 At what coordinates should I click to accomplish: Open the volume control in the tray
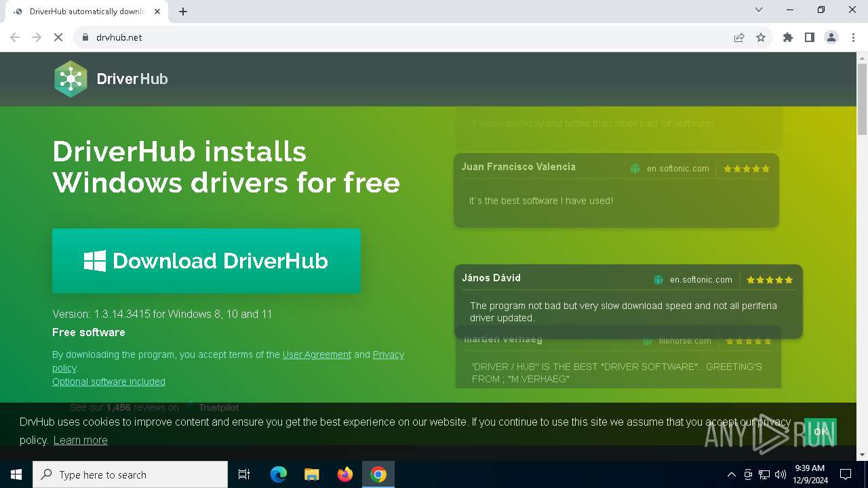781,474
